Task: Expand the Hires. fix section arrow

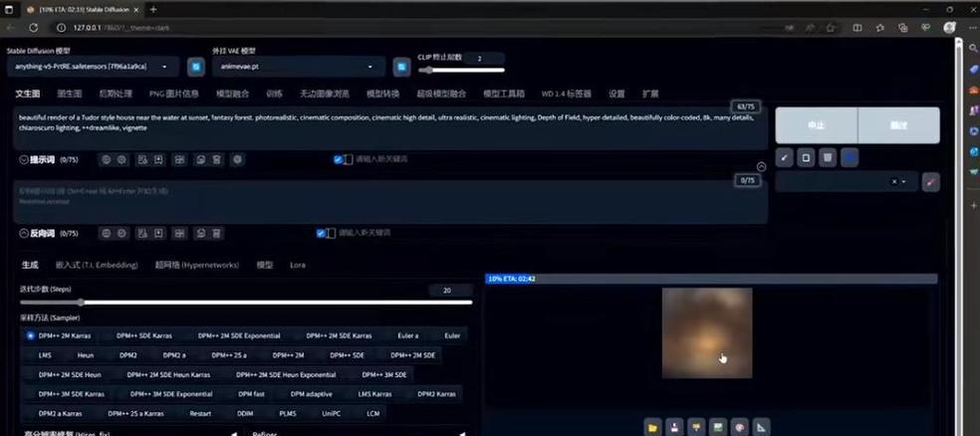Action: point(234,433)
